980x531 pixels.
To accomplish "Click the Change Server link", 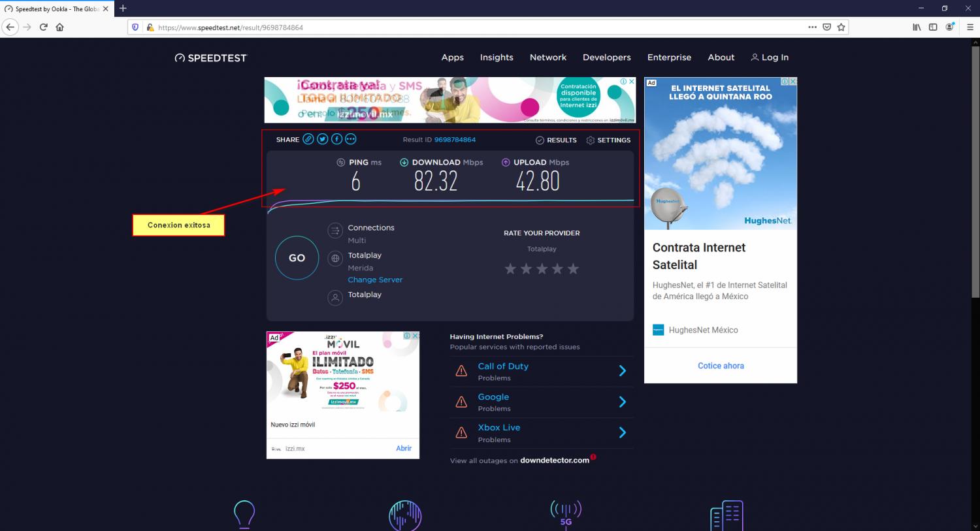I will pos(375,280).
